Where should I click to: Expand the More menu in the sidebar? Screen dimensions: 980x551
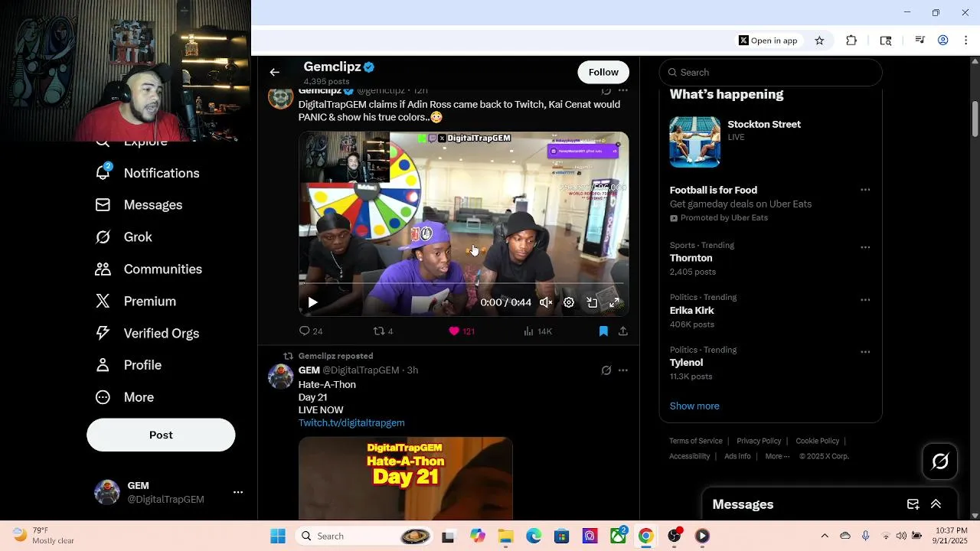coord(124,397)
